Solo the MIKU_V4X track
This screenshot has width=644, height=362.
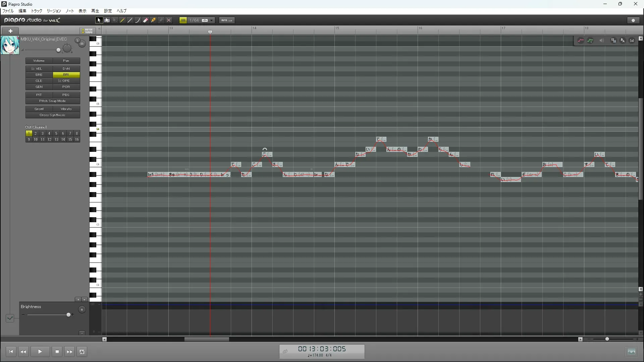(77, 41)
